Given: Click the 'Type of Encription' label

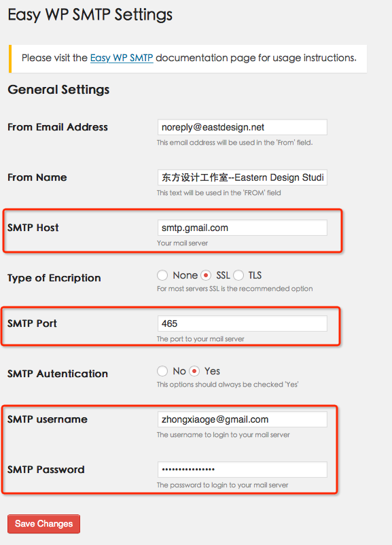Looking at the screenshot, I should pos(54,278).
